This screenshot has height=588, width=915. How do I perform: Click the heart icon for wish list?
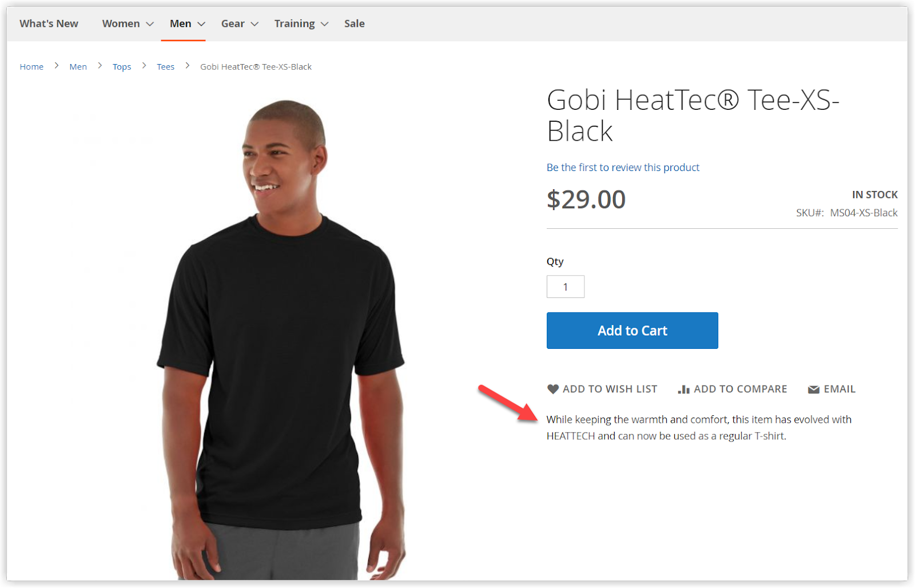coord(552,389)
